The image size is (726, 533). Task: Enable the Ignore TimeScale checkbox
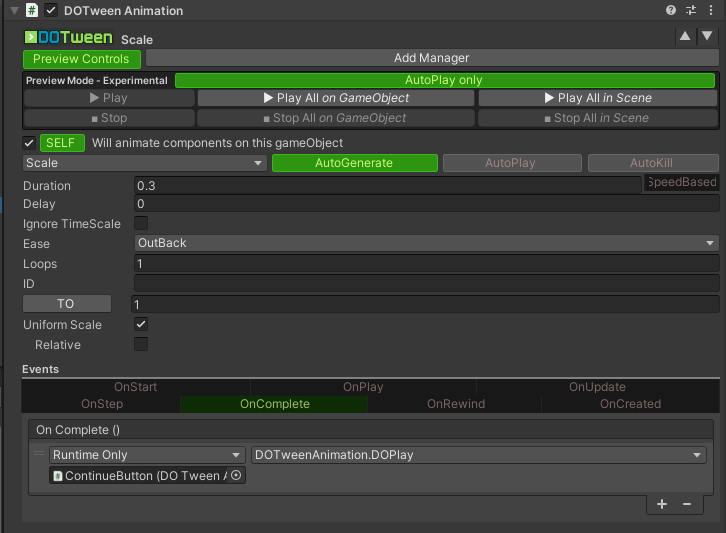coord(141,223)
